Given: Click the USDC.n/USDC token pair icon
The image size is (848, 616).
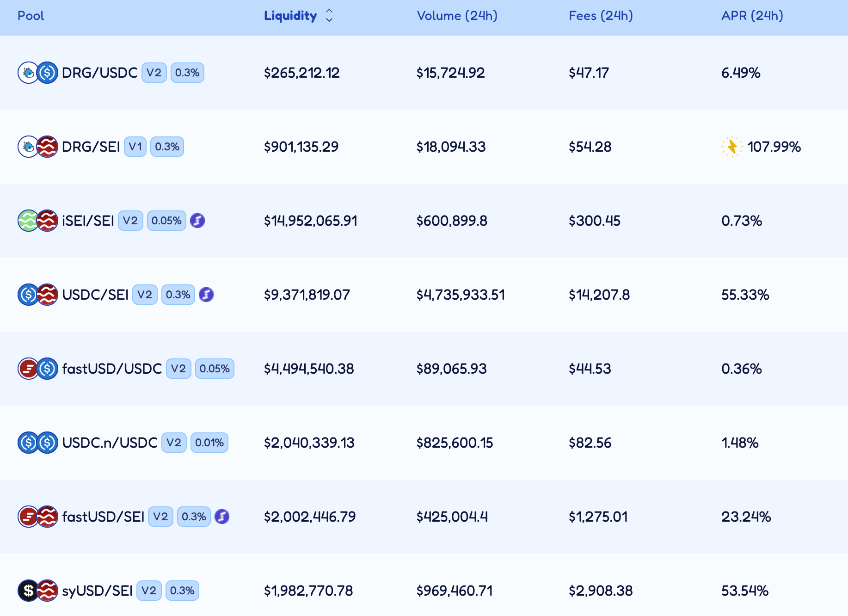Looking at the screenshot, I should (38, 443).
